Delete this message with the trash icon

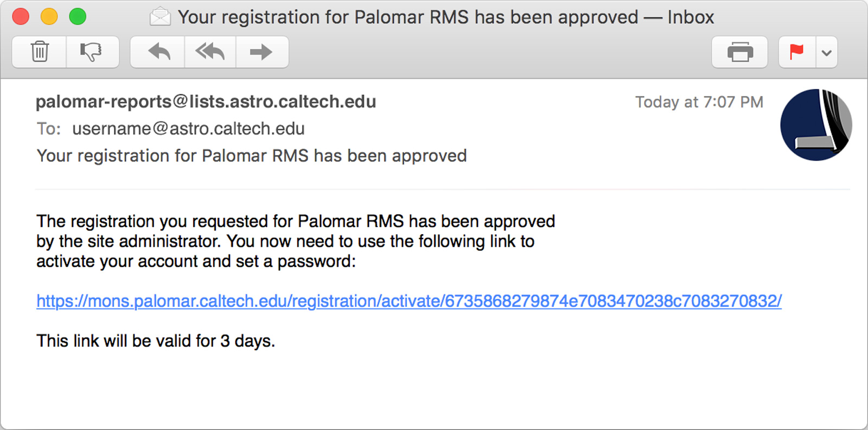click(39, 52)
